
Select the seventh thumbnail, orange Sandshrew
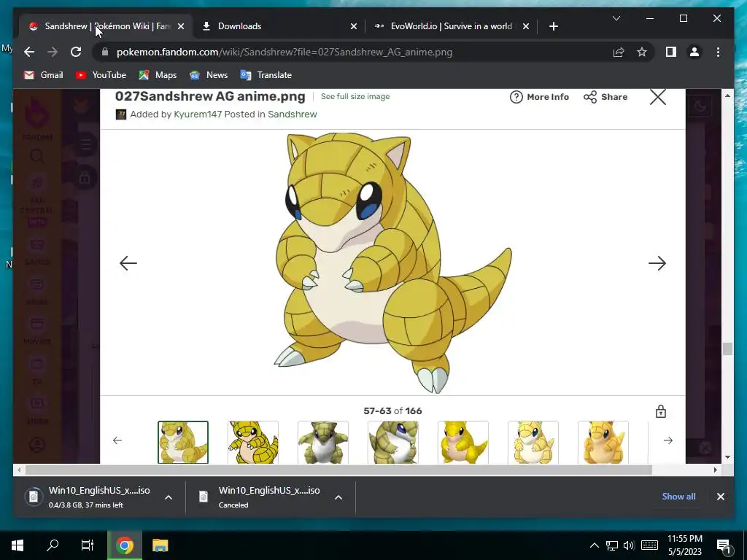coord(603,442)
